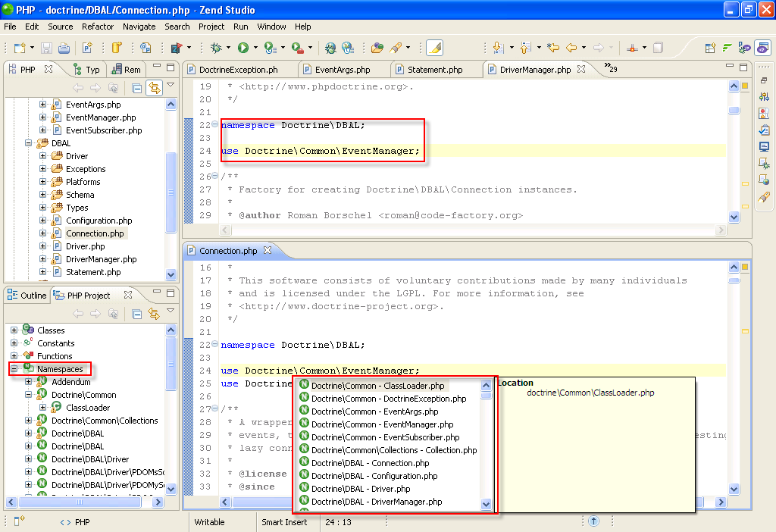
Task: Click the New PHP File toolbar icon
Action: (x=88, y=48)
